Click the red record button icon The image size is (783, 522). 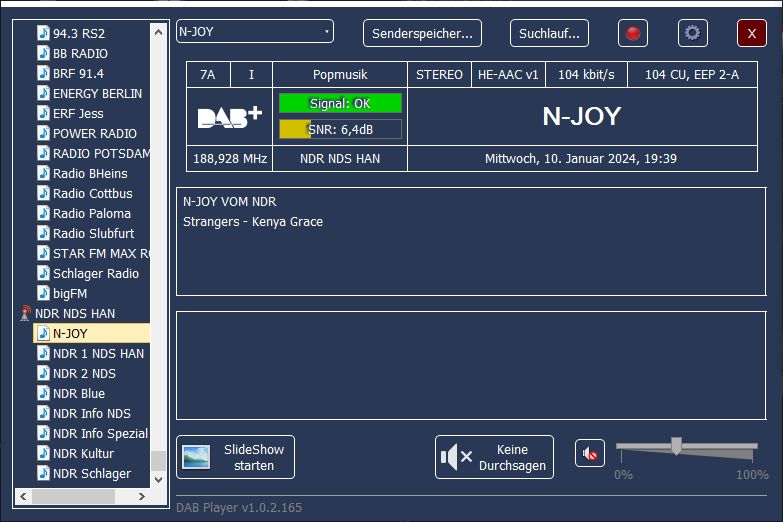click(x=632, y=33)
